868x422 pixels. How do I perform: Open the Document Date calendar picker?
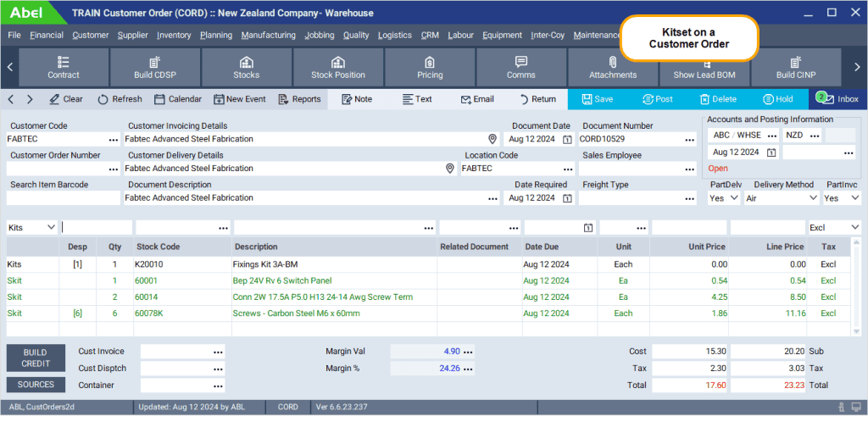566,139
